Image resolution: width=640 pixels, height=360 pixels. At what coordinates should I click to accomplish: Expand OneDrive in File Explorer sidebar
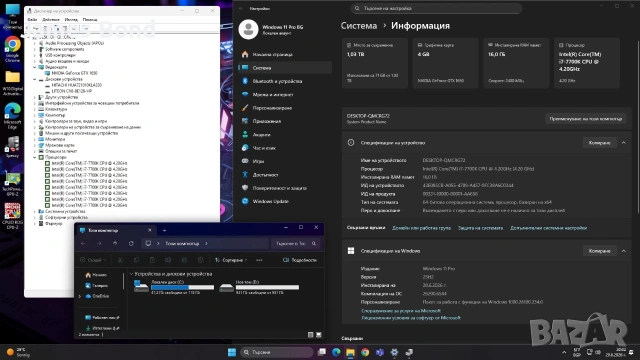tap(80, 296)
